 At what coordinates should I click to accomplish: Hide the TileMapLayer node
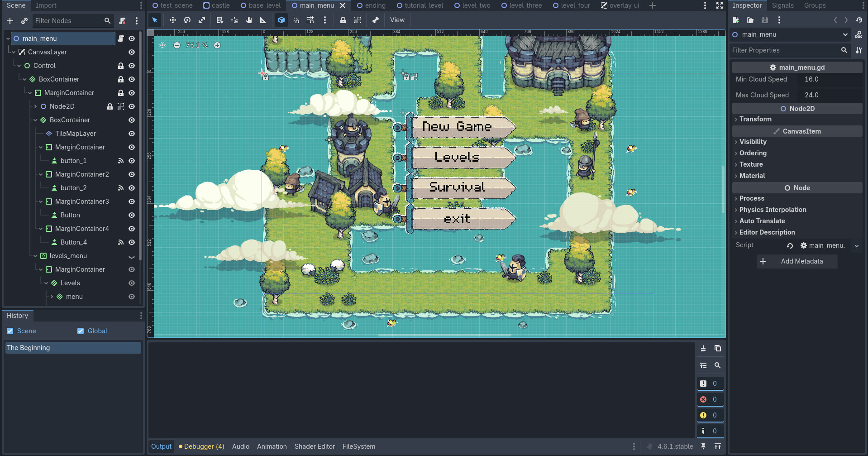(x=132, y=134)
